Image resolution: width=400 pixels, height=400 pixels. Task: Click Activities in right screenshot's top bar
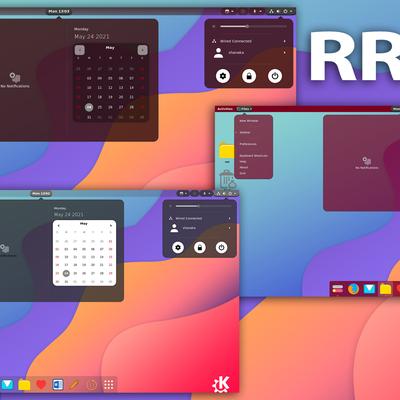click(225, 109)
